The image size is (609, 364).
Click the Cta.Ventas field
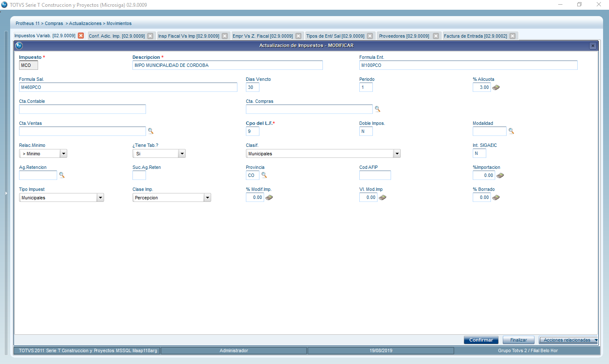(83, 131)
